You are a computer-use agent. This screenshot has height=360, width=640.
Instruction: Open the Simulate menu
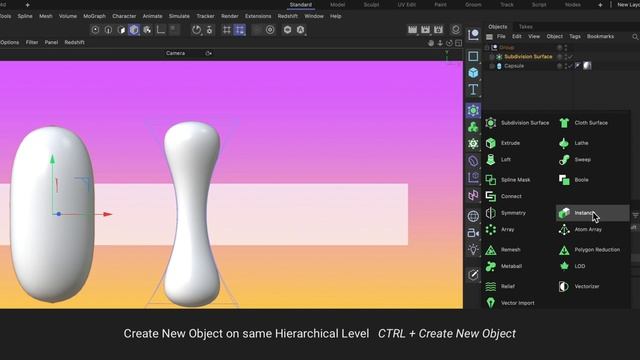(179, 16)
